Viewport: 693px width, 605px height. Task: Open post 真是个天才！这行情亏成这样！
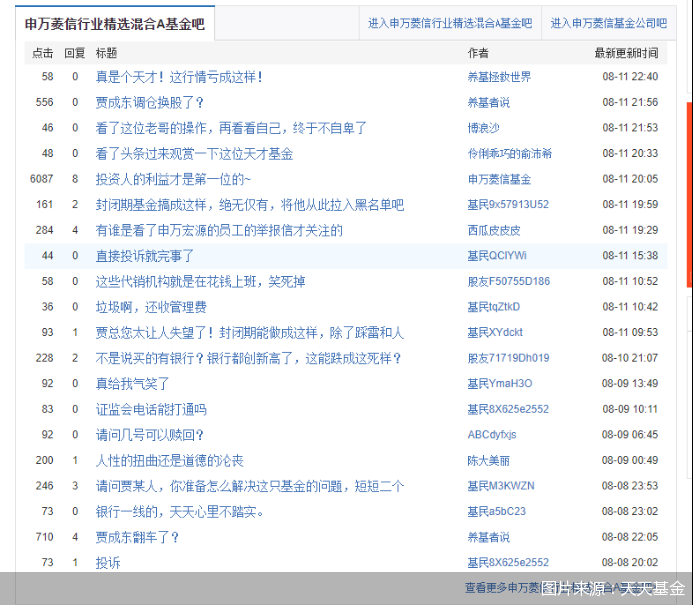[179, 77]
